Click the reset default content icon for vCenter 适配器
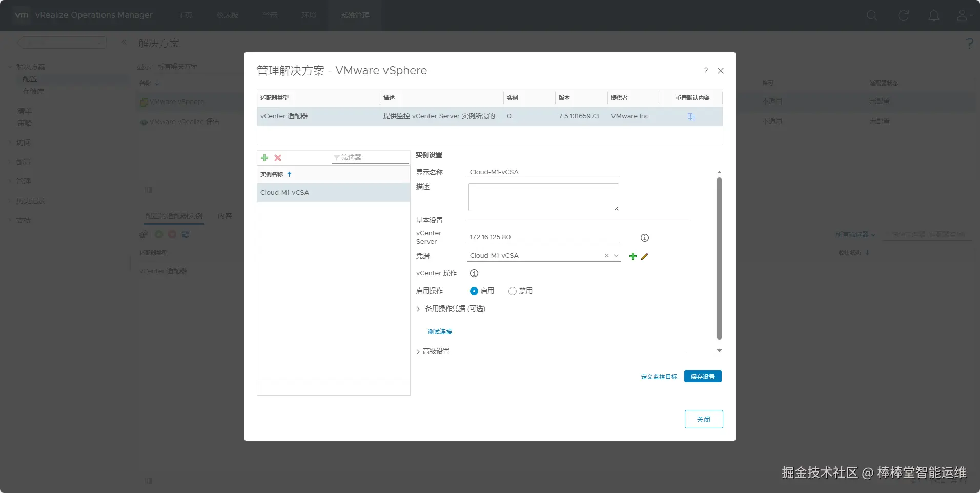Screen dimensions: 980x493 click(691, 117)
